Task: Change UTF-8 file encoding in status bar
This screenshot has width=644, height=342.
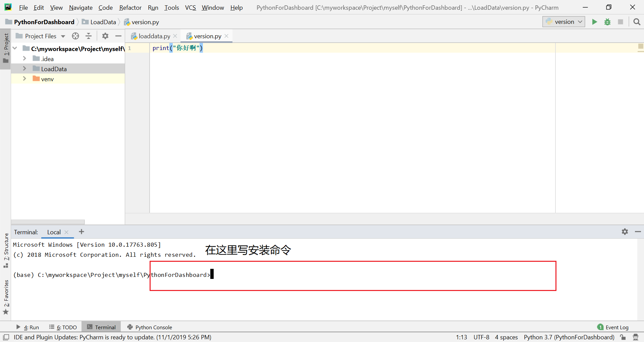Action: tap(481, 337)
